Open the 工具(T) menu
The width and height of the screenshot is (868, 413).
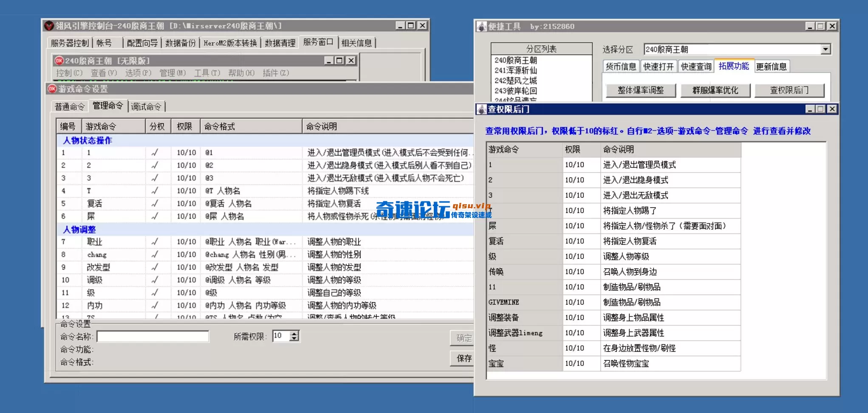(x=207, y=73)
